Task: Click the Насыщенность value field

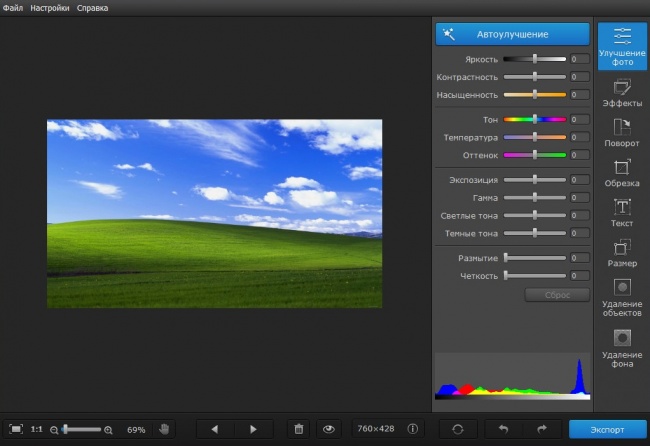Action: [580, 95]
